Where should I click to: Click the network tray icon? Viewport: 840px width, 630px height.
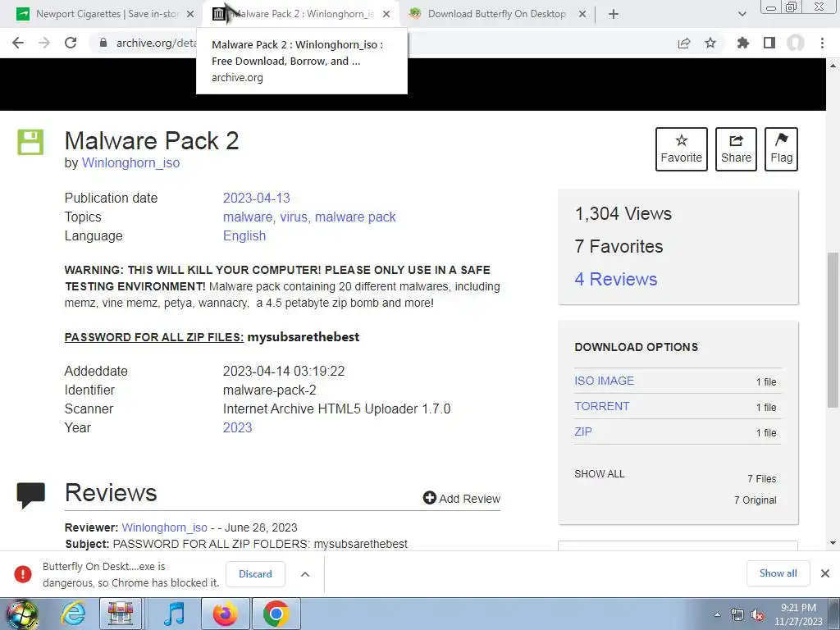[737, 615]
